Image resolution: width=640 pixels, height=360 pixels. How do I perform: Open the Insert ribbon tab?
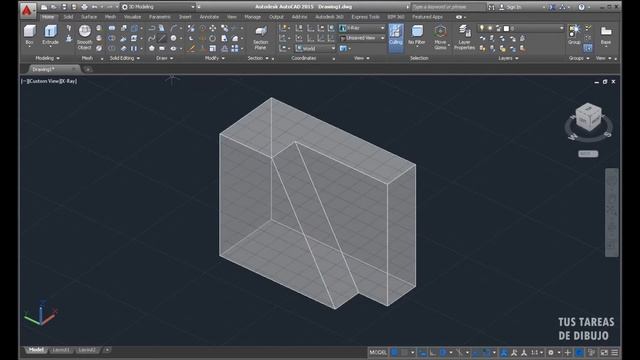pyautogui.click(x=185, y=17)
